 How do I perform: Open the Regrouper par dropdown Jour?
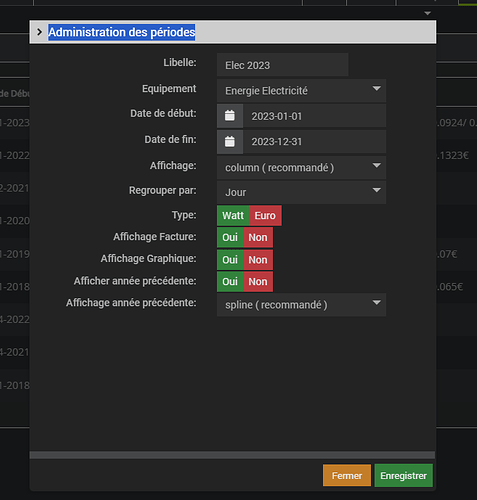(x=301, y=192)
